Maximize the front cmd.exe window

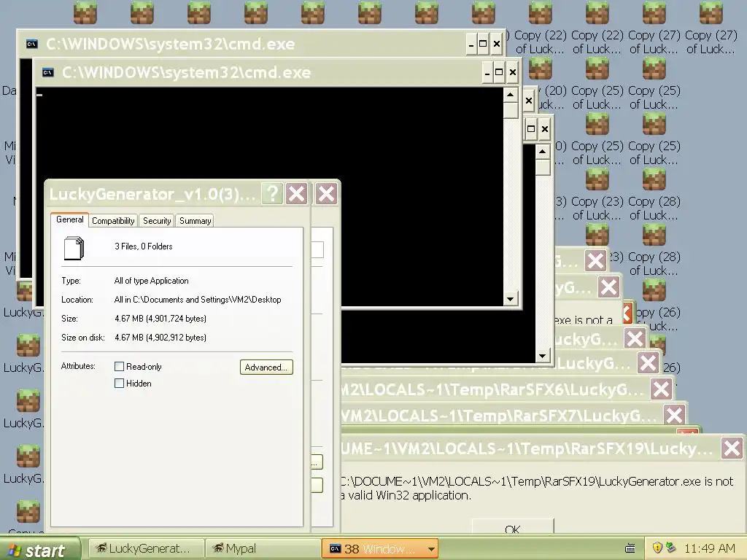(x=499, y=72)
